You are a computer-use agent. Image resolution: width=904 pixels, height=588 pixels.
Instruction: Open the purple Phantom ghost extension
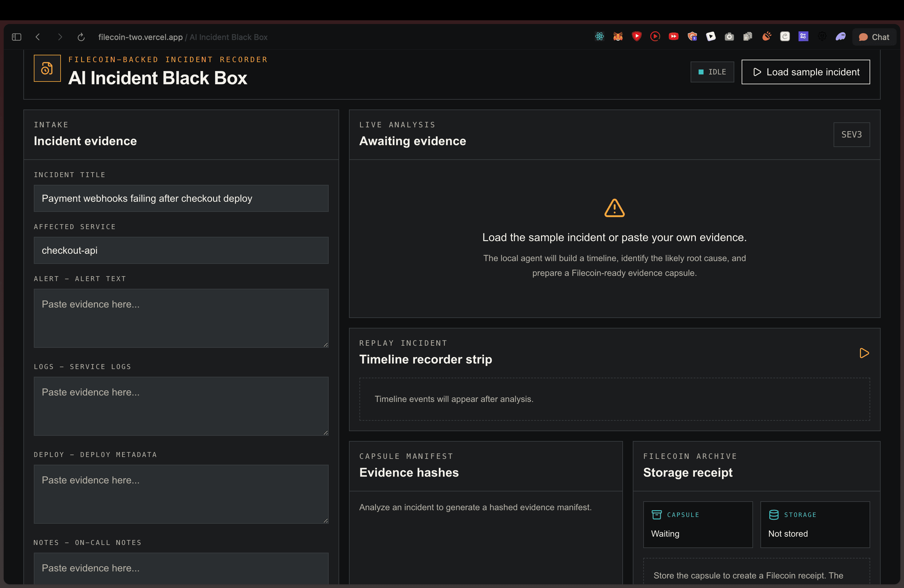[x=841, y=37]
